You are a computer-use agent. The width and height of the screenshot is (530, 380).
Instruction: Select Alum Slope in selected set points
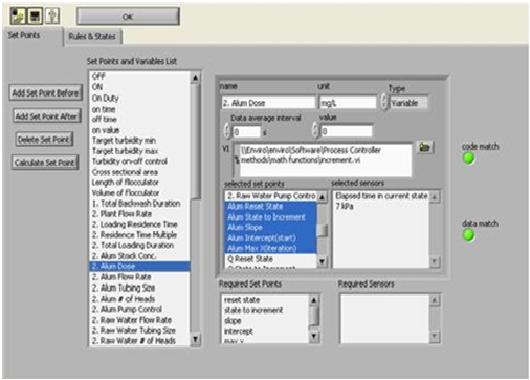tap(270, 228)
